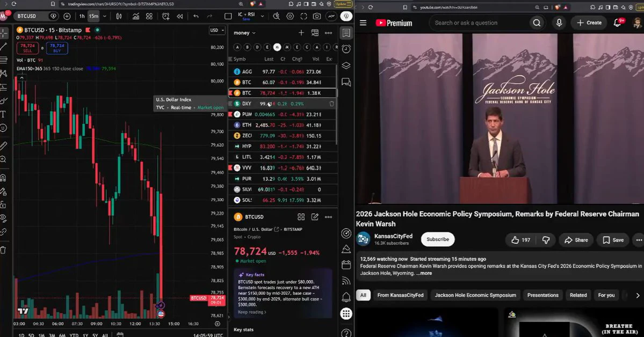The image size is (644, 337).
Task: Expand the money watchlist name dropdown
Action: tap(245, 33)
